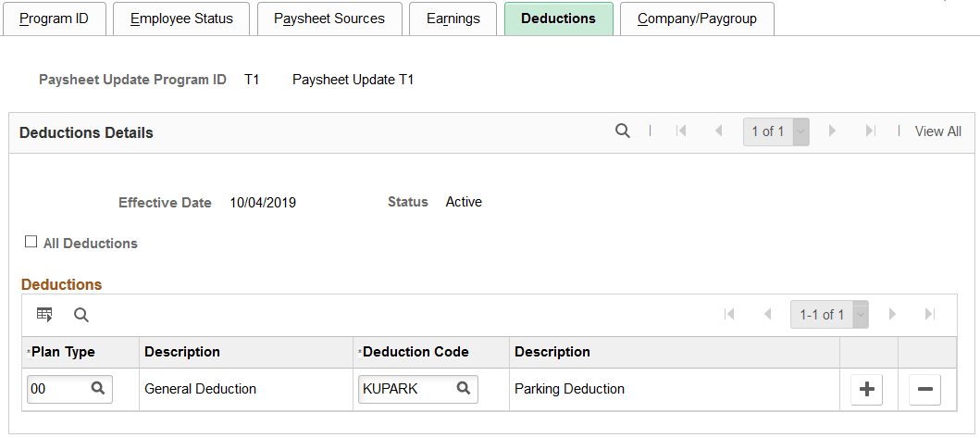Image resolution: width=980 pixels, height=438 pixels.
Task: Open Deductions grid personalize icon
Action: [x=44, y=315]
